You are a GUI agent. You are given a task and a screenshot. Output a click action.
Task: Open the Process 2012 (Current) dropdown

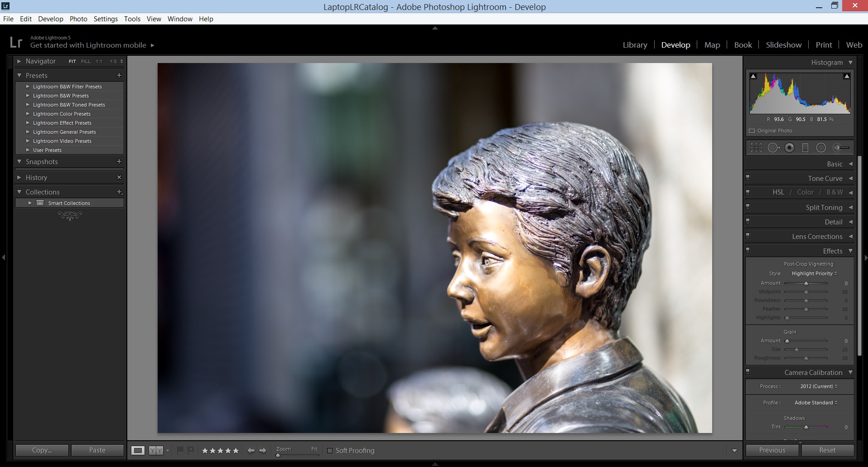(819, 386)
